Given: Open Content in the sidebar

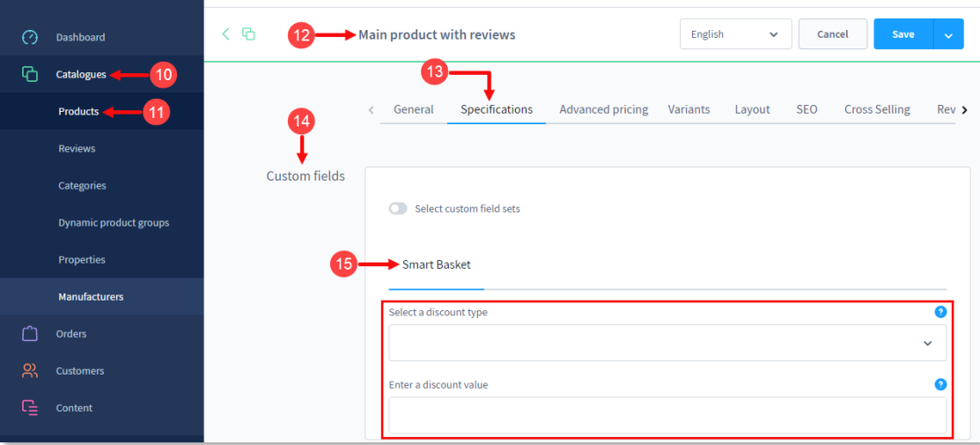Looking at the screenshot, I should click(x=74, y=407).
